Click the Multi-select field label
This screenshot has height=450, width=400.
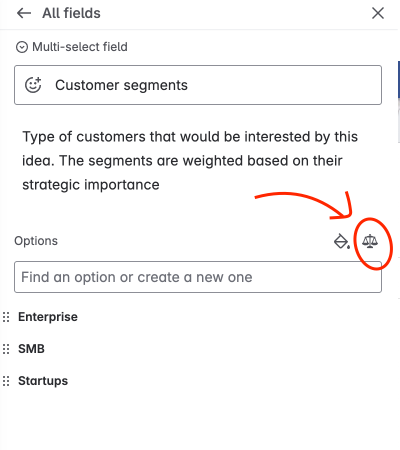tap(80, 47)
